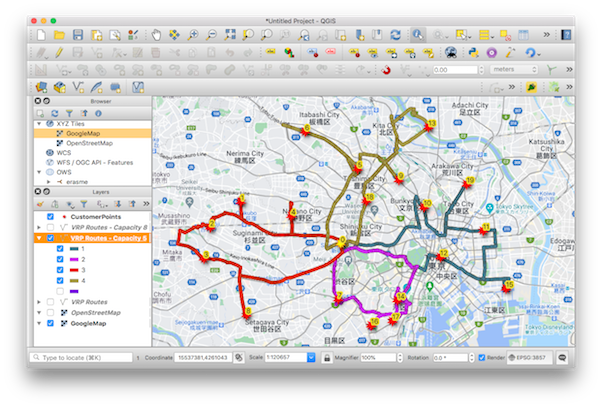The height and width of the screenshot is (407, 602).
Task: Filter legend in Layers panel
Action: click(84, 204)
